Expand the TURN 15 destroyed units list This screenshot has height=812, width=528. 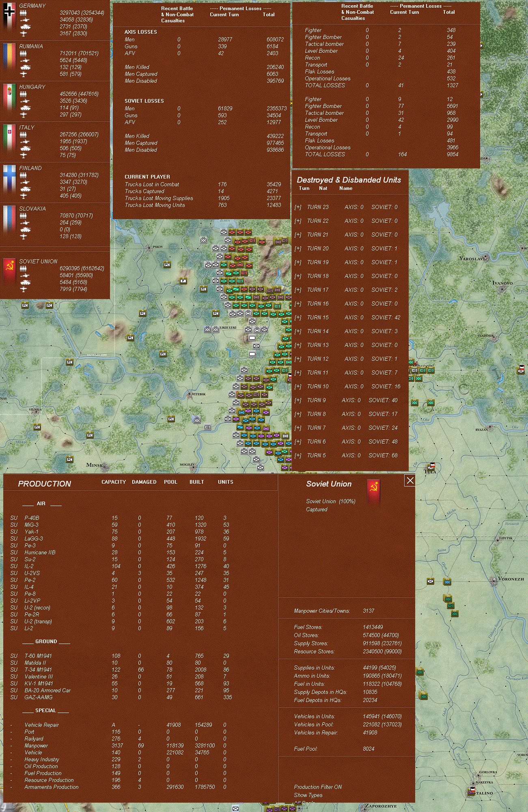[x=298, y=318]
